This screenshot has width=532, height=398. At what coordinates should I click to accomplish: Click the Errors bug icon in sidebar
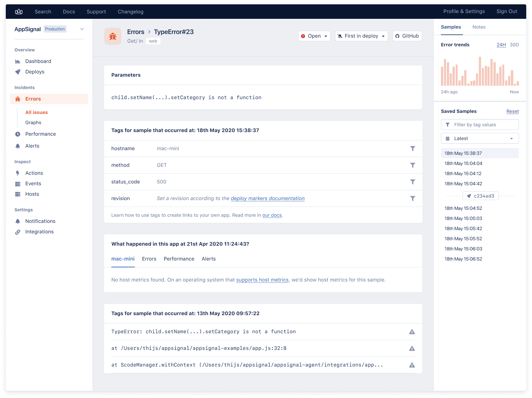tap(18, 99)
